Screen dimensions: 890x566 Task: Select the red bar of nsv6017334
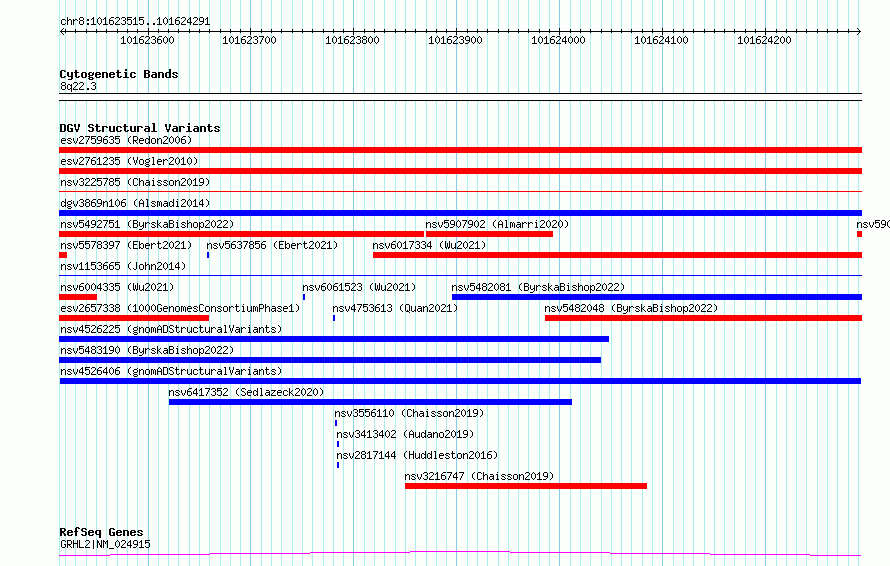(x=618, y=255)
